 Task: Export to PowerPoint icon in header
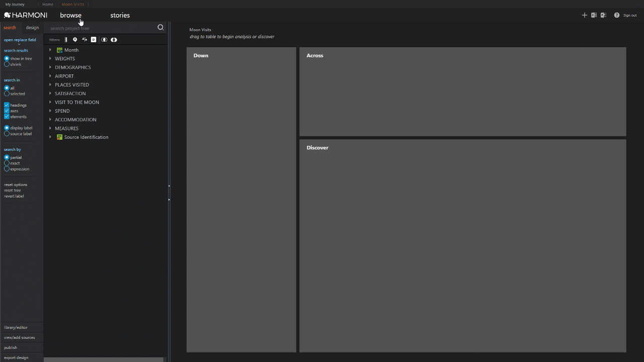point(603,15)
